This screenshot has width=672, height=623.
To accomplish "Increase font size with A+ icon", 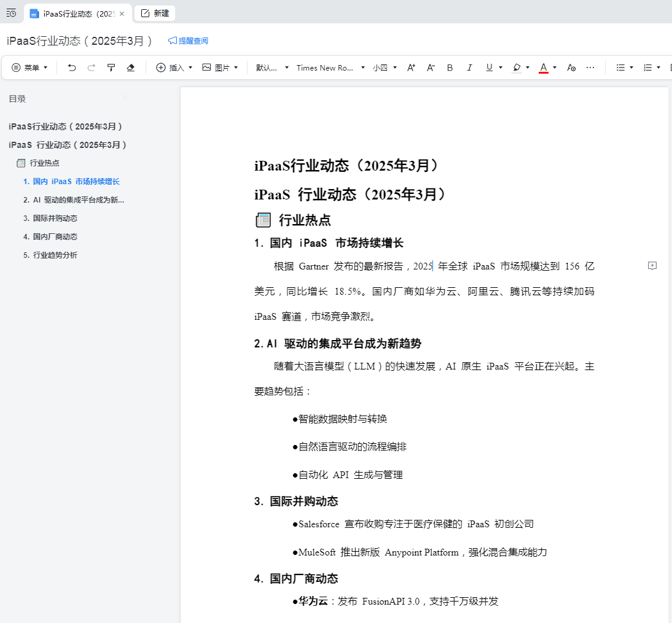I will click(412, 68).
